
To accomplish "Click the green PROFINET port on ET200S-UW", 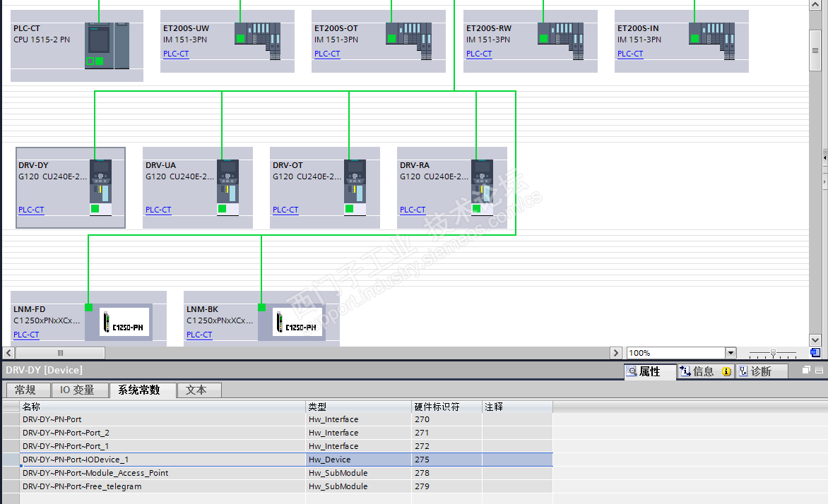I will [x=240, y=38].
